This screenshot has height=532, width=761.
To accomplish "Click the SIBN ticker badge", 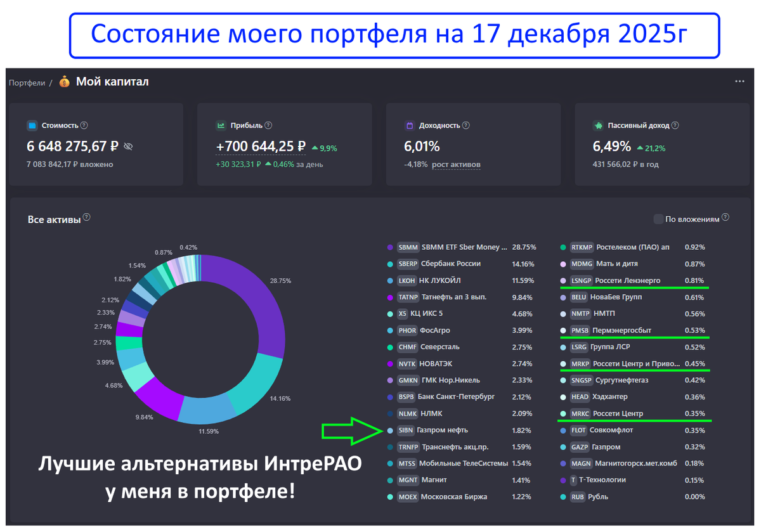I will coord(406,430).
